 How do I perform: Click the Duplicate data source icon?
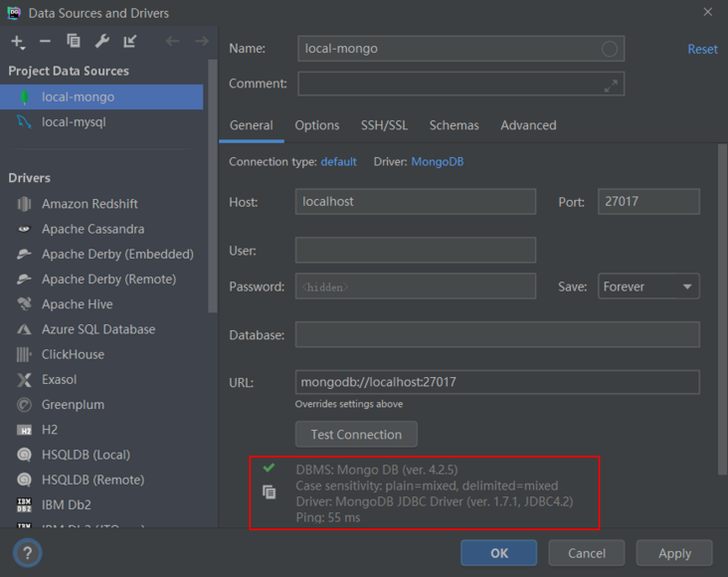coord(74,42)
